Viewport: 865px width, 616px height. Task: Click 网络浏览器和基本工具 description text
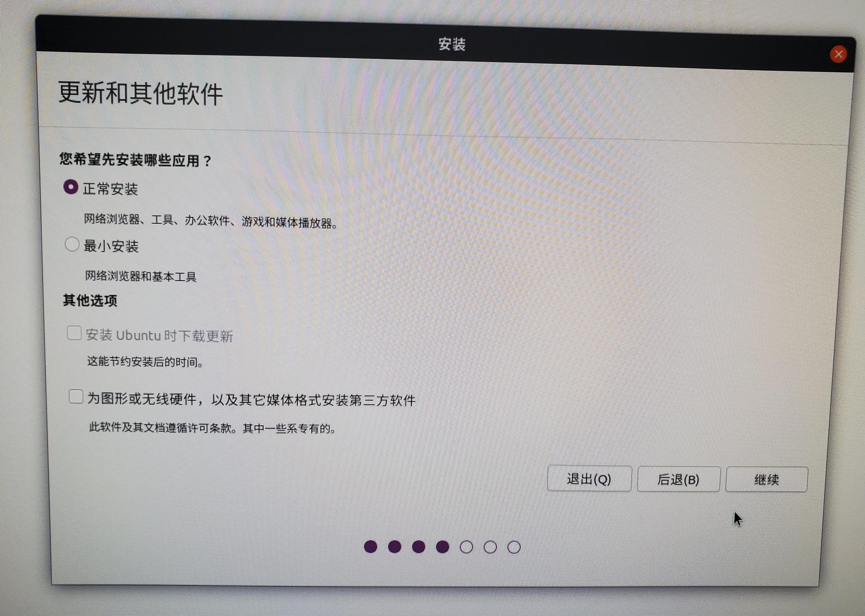pos(141,276)
